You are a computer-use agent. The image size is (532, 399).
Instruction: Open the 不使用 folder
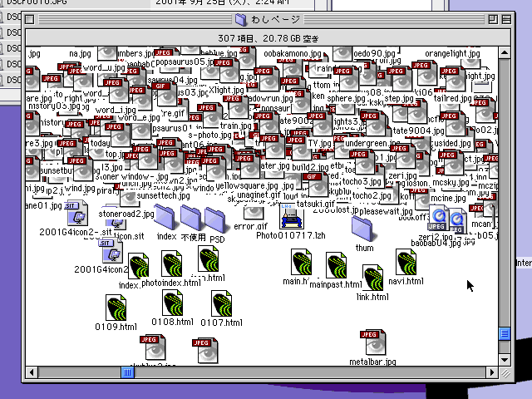coord(191,218)
